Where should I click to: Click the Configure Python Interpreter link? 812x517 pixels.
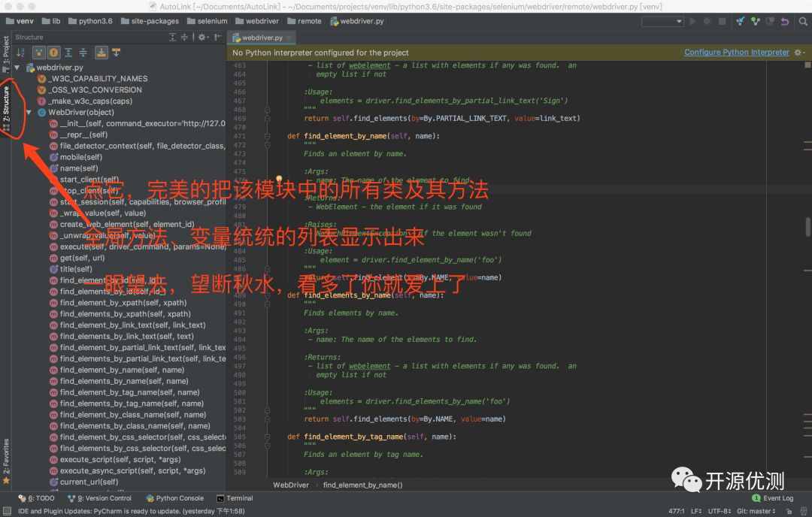click(736, 53)
